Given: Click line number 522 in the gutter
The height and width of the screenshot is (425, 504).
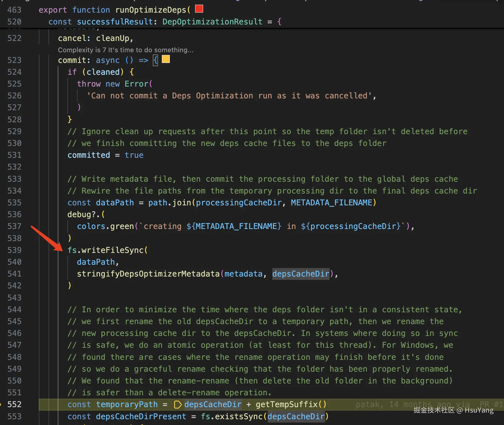Looking at the screenshot, I should coord(14,38).
